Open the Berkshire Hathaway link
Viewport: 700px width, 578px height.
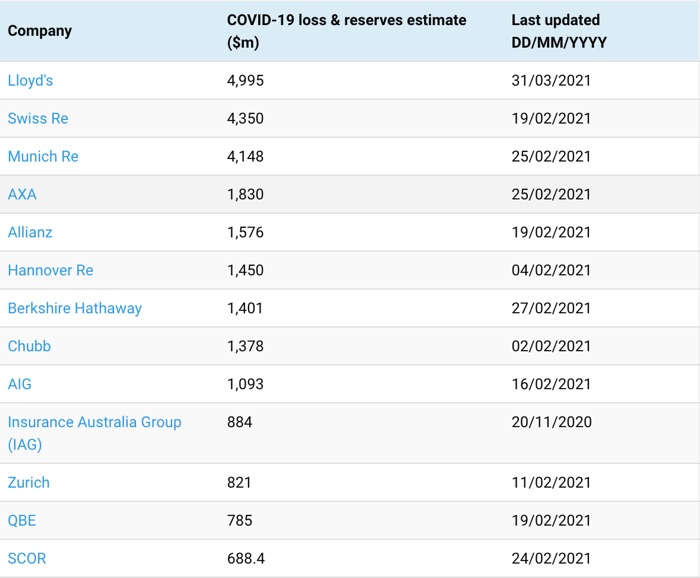(75, 308)
